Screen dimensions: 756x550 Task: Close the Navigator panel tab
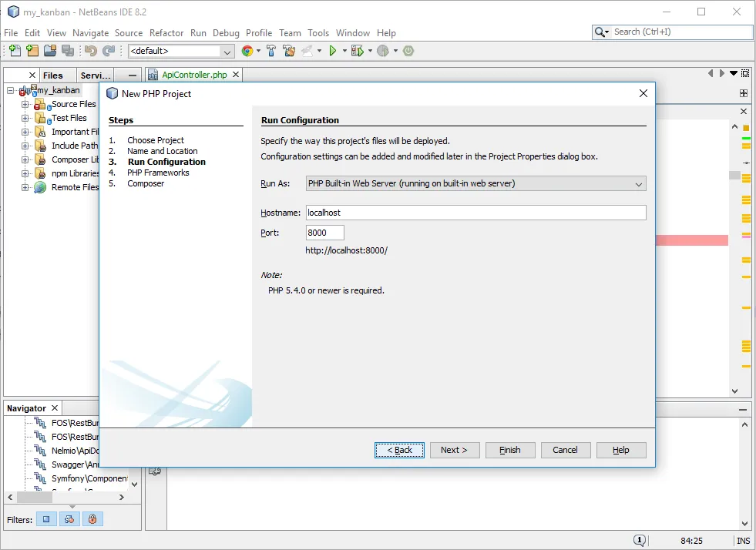click(x=55, y=407)
